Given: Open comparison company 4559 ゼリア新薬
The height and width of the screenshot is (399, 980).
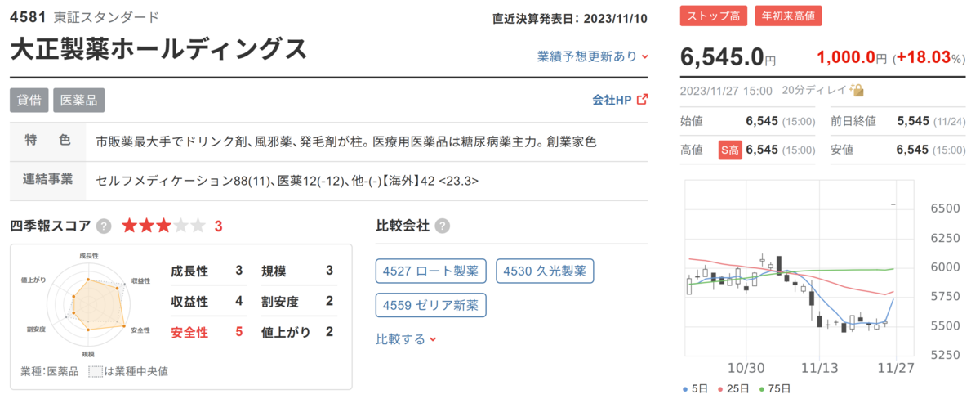Looking at the screenshot, I should pos(431,306).
